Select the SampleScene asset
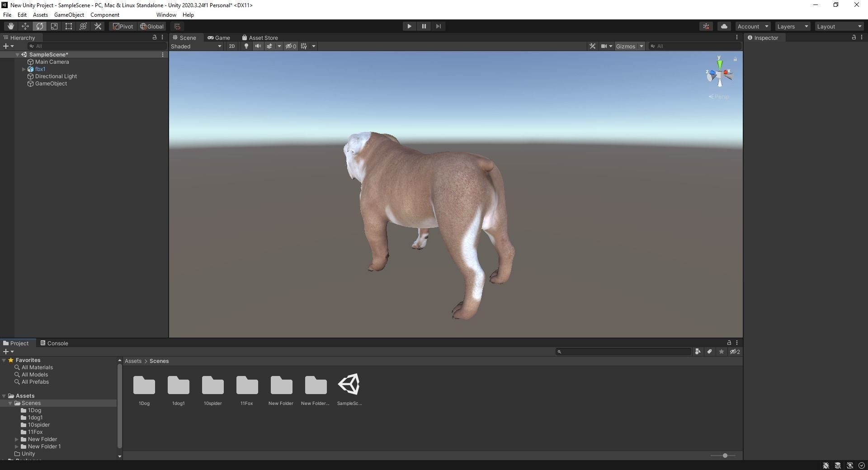868x470 pixels. pyautogui.click(x=349, y=384)
